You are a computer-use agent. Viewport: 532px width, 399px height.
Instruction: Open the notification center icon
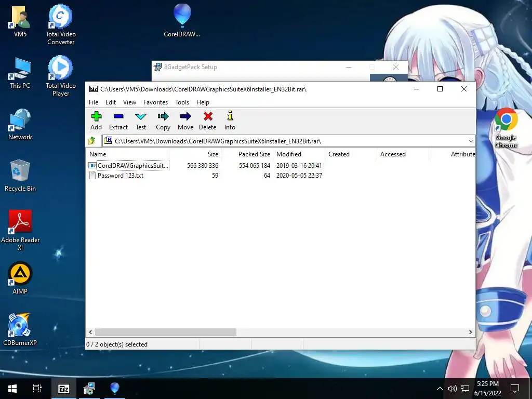515,389
